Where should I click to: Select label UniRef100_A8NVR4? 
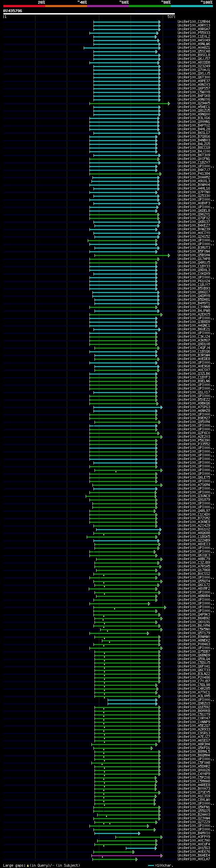[194, 596]
